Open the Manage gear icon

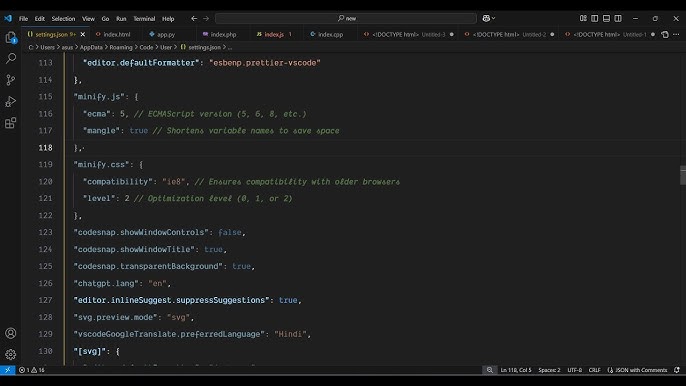coord(10,354)
